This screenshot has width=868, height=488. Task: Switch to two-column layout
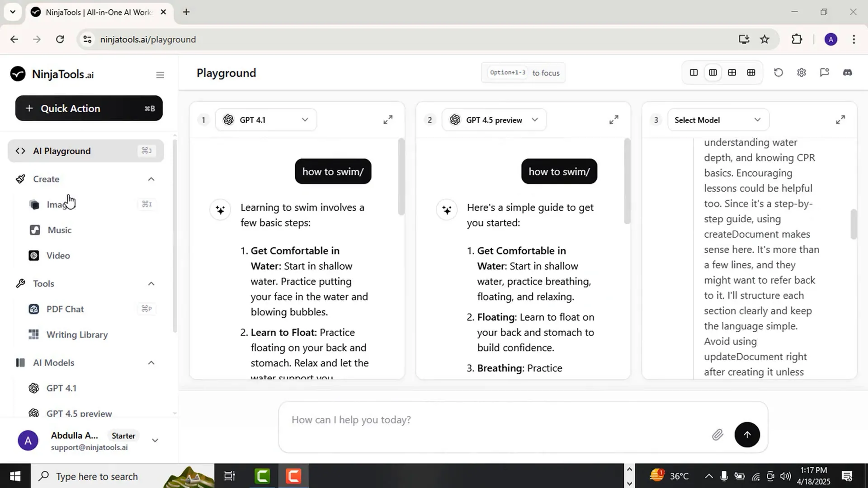[x=693, y=73]
